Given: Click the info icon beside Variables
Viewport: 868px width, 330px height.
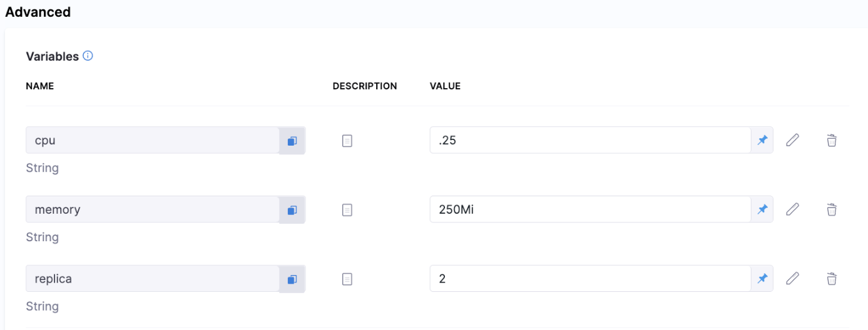Looking at the screenshot, I should point(88,56).
